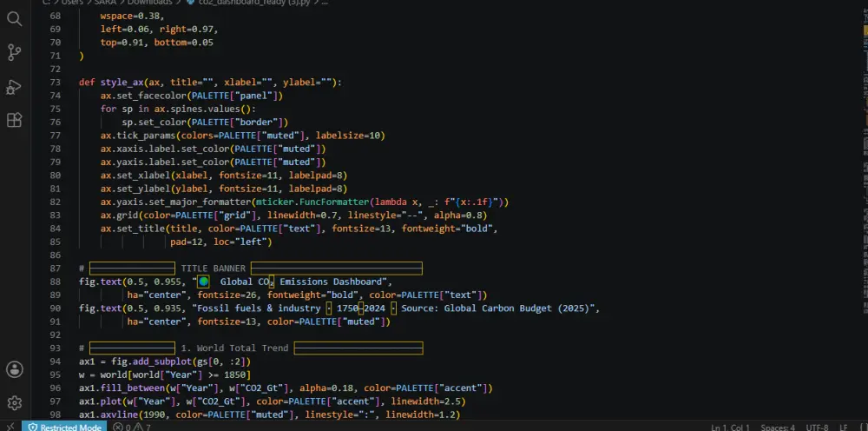The height and width of the screenshot is (431, 868).
Task: Click 'ax1 = fig.add_subplot(gs[0, :2])' line
Action: 164,361
